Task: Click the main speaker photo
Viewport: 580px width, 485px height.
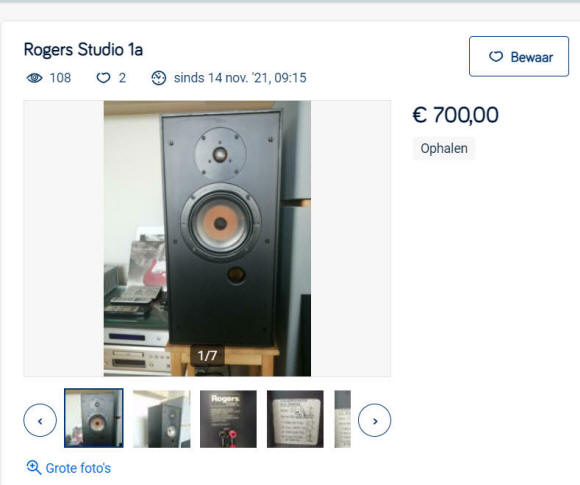Action: 207,238
